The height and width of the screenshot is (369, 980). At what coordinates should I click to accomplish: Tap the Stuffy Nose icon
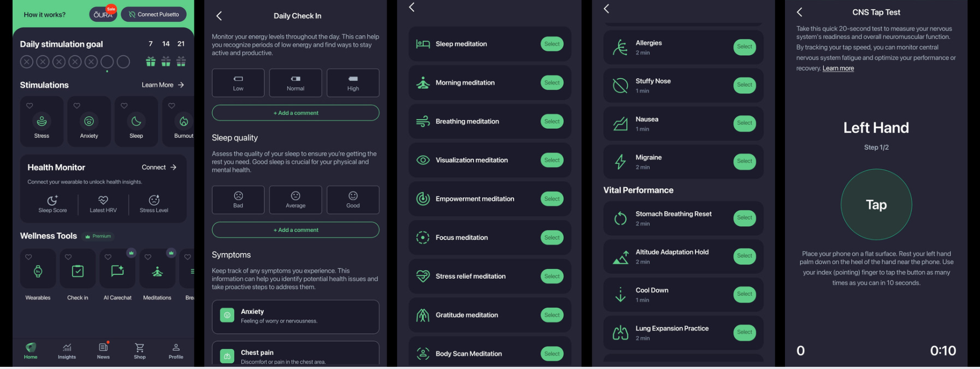pyautogui.click(x=620, y=85)
